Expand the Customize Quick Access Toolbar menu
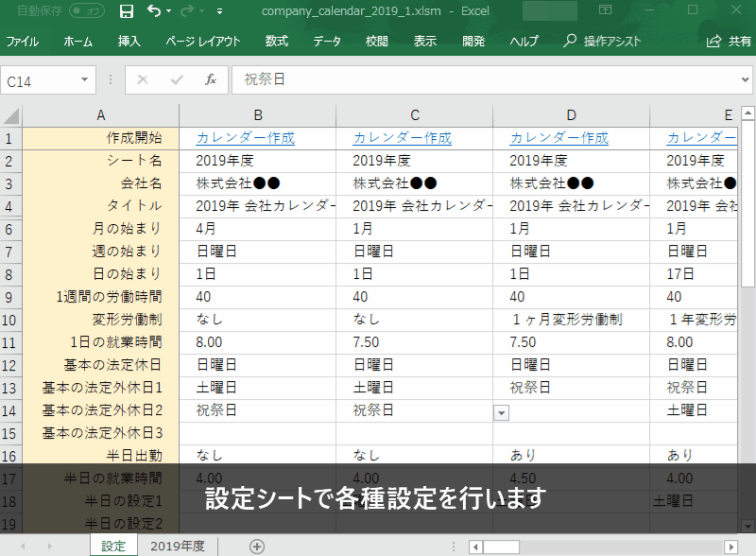Screen dimensions: 756x556 point(219,11)
